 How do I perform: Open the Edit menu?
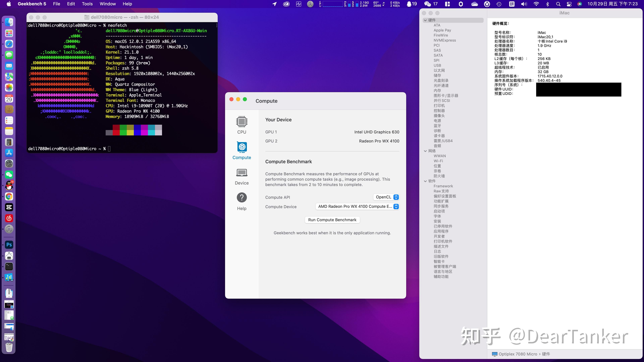[x=71, y=4]
